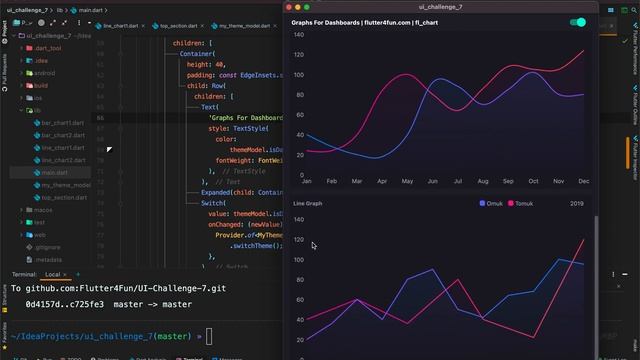Expand the macos folder
The height and width of the screenshot is (360, 640).
coord(22,210)
